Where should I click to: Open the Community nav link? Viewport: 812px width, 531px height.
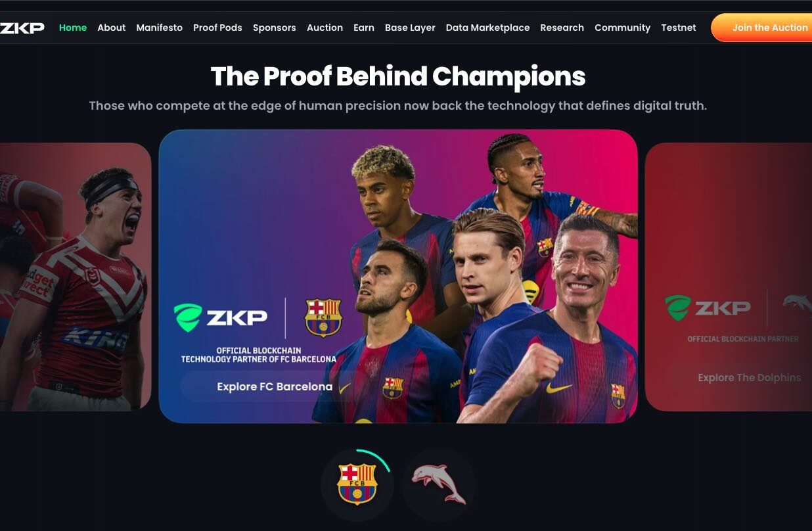[x=622, y=28]
